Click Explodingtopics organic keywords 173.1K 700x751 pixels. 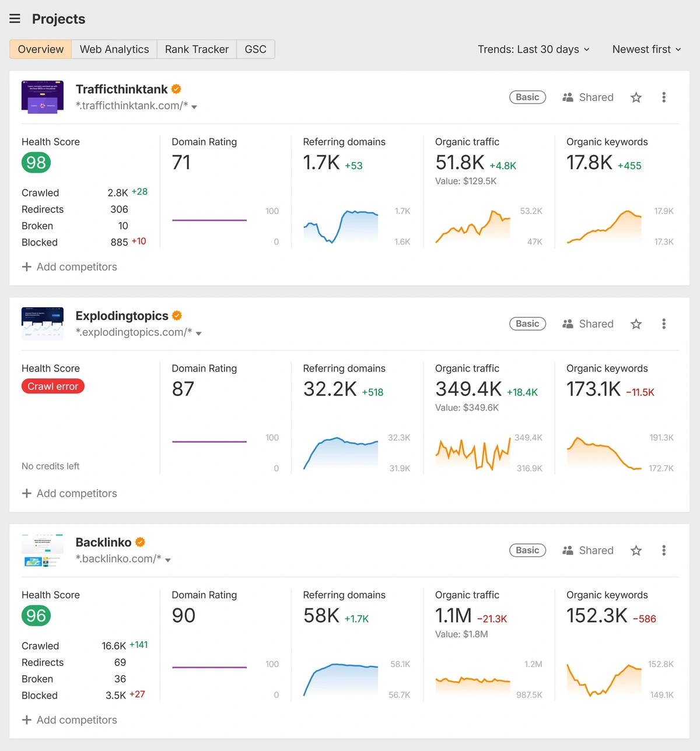point(594,389)
